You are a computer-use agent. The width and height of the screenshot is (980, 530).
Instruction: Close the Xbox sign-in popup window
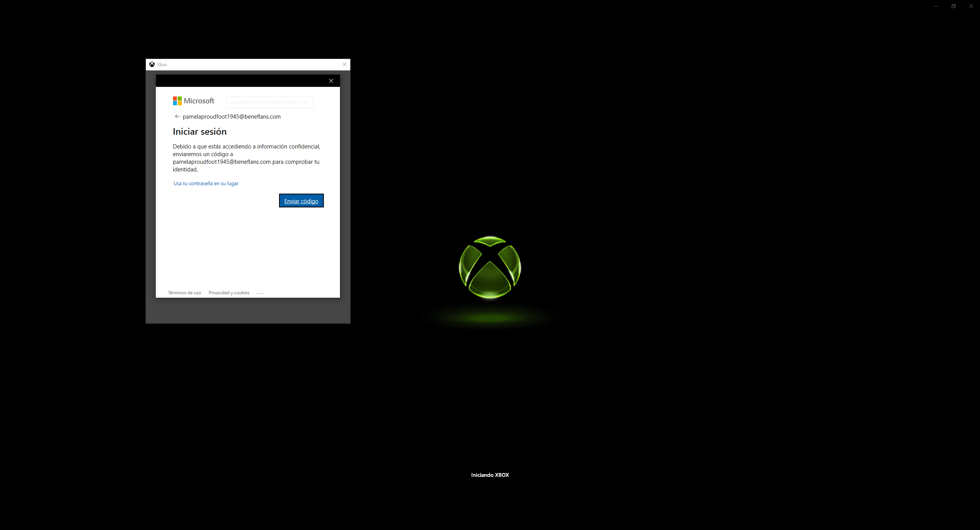coord(345,64)
